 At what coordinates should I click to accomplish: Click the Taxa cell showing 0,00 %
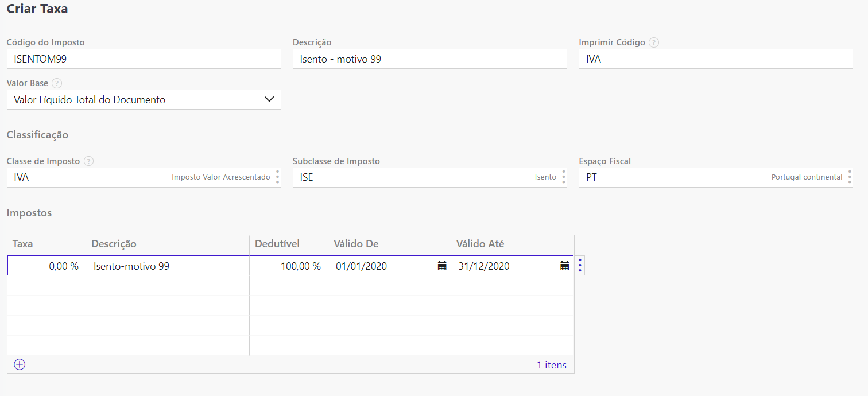click(46, 266)
